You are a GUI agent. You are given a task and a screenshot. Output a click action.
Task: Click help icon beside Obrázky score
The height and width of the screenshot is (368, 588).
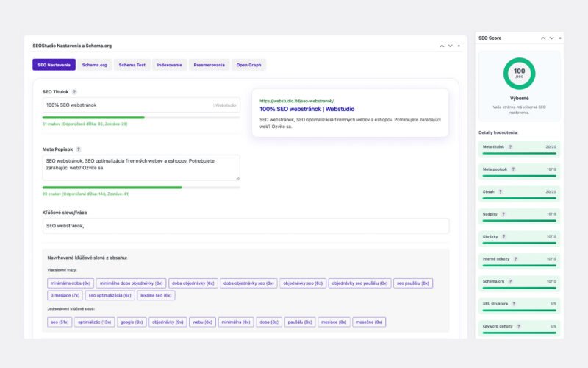point(503,236)
